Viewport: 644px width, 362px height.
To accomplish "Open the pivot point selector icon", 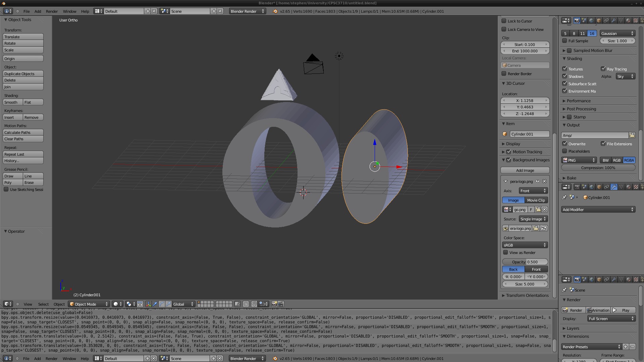I will tap(130, 304).
